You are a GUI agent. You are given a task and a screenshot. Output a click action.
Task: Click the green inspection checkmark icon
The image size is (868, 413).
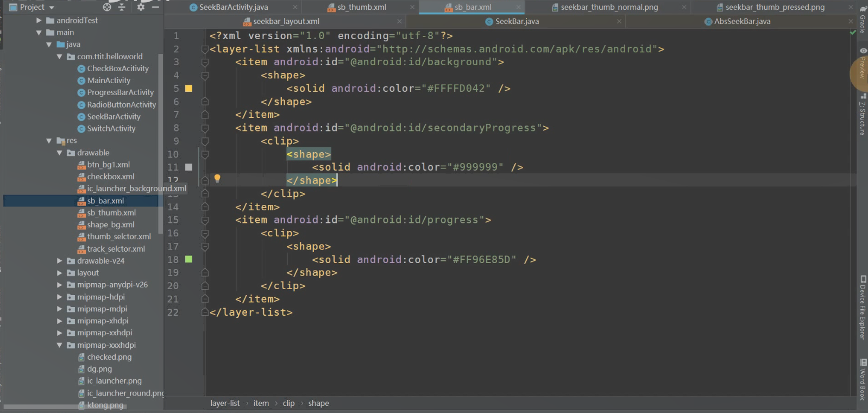point(852,33)
